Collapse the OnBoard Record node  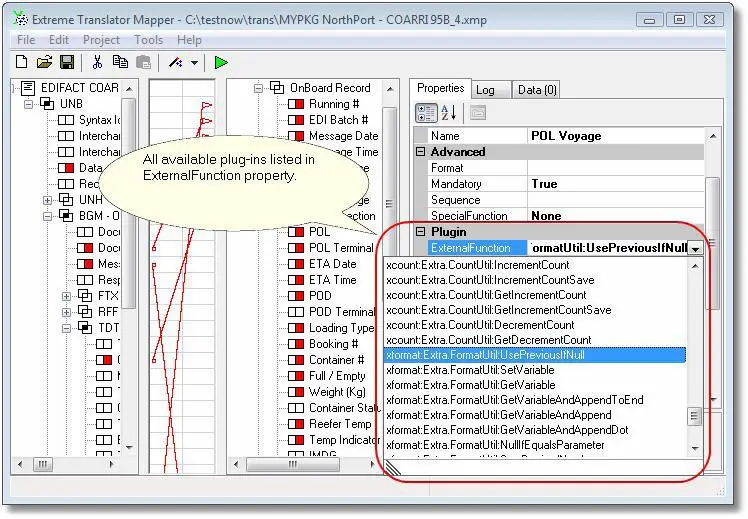click(x=258, y=88)
